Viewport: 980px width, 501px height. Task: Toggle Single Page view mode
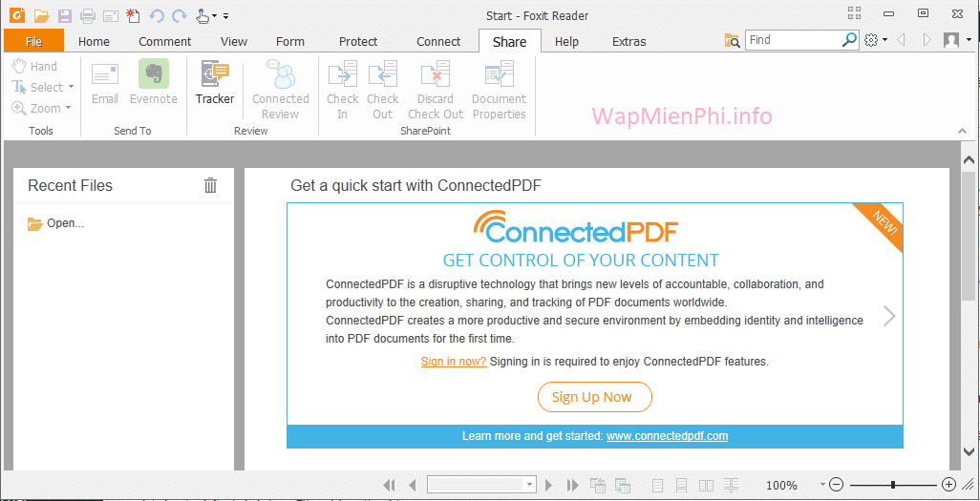coord(657,485)
